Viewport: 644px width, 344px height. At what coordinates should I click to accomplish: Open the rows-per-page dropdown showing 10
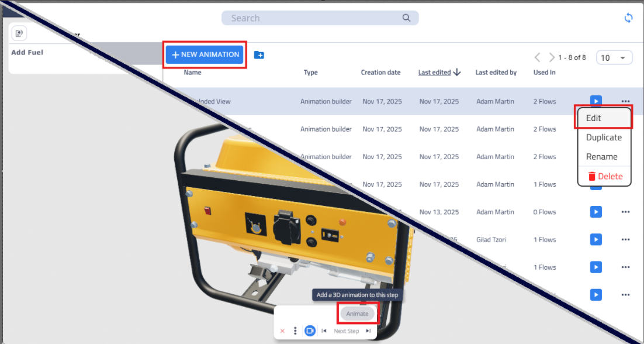click(614, 58)
